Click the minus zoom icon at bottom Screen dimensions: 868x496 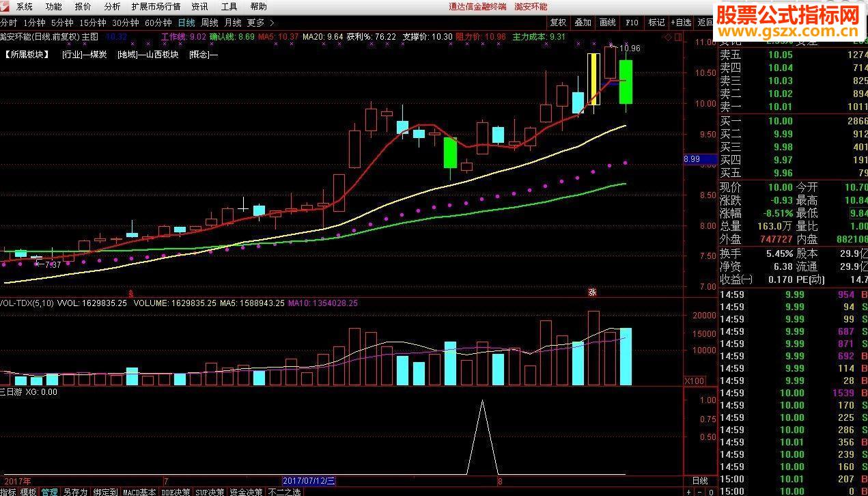(x=700, y=492)
